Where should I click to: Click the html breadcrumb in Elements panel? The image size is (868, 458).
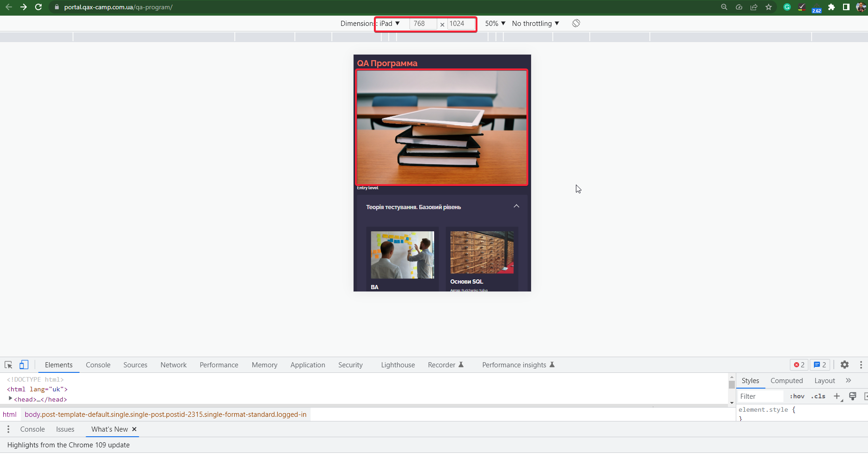9,414
